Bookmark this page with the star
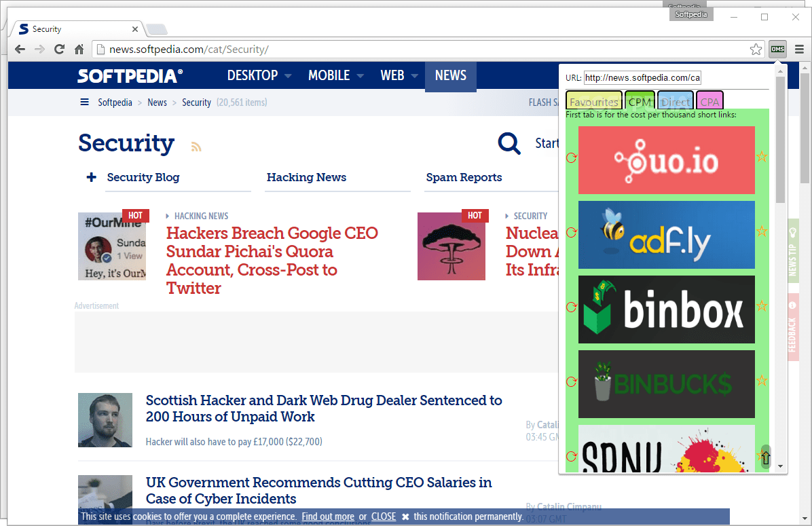 tap(756, 49)
